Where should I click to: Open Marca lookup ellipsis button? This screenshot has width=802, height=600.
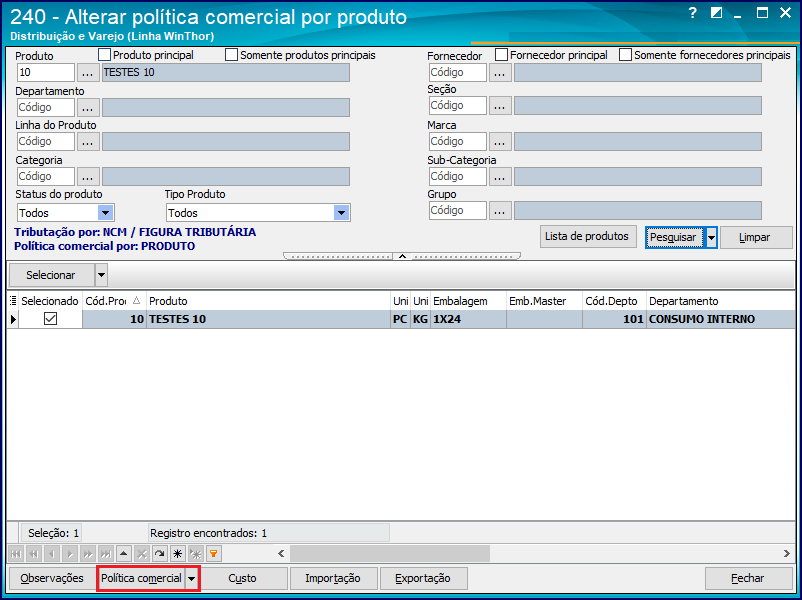pos(500,142)
